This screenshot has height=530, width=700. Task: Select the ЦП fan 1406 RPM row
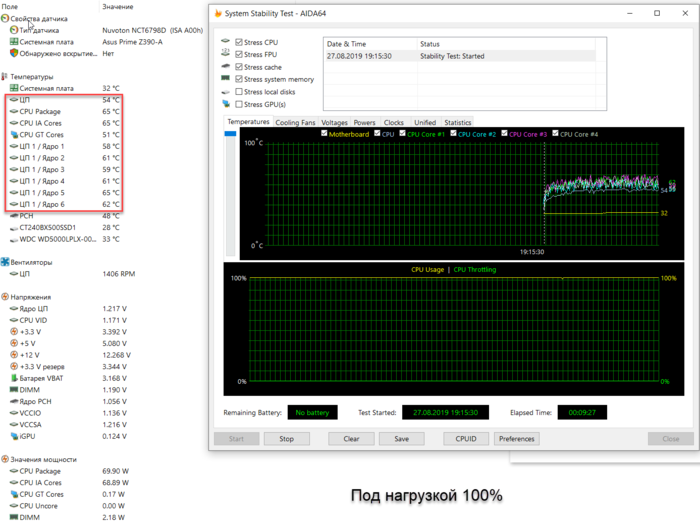click(72, 274)
